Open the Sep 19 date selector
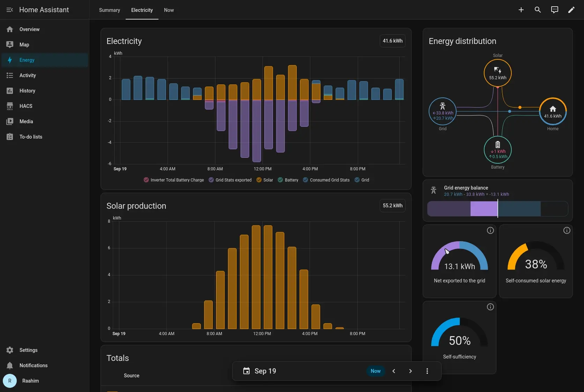Image resolution: width=584 pixels, height=392 pixels. 265,371
